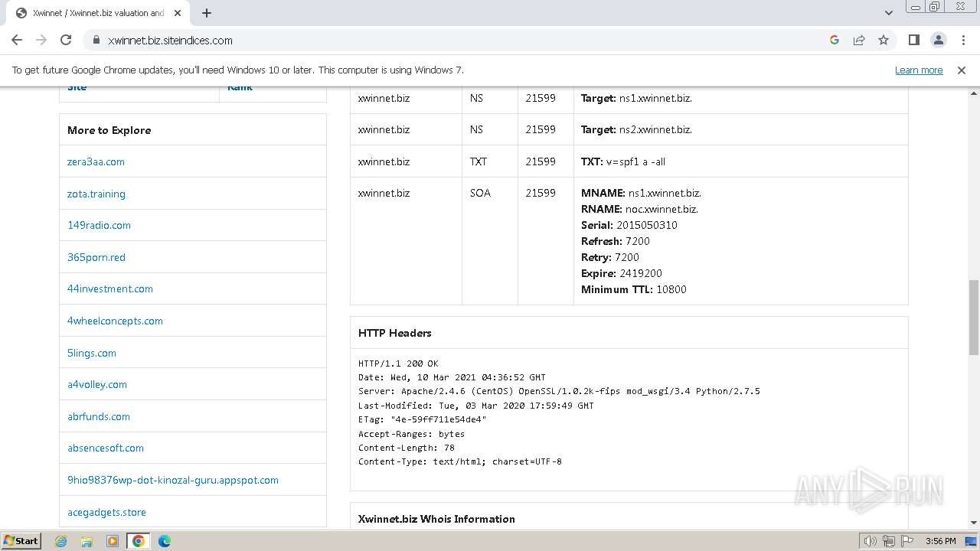Reload the current page
Image resolution: width=980 pixels, height=551 pixels.
pos(66,40)
